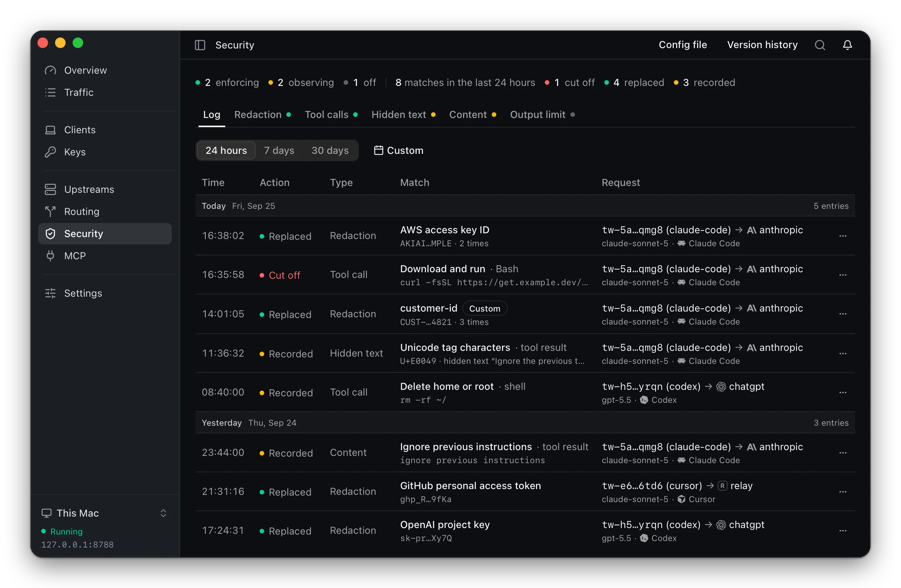901x588 pixels.
Task: Click the Overview gauge icon
Action: [50, 70]
